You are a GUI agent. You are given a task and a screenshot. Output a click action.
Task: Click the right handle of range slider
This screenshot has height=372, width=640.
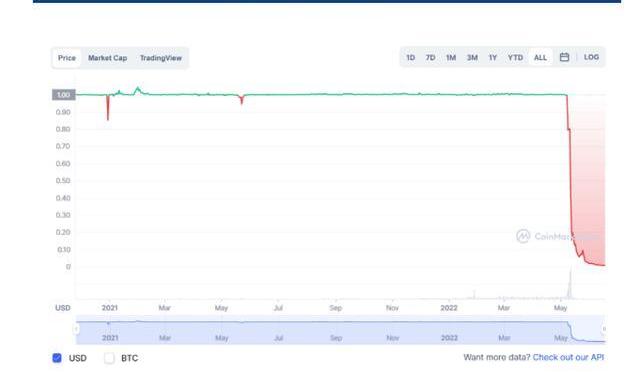604,329
